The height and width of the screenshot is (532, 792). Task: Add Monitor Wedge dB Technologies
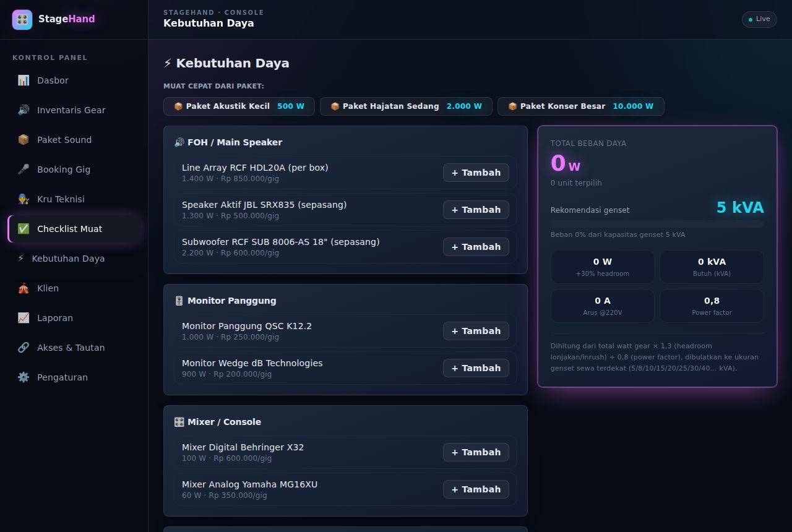click(476, 368)
